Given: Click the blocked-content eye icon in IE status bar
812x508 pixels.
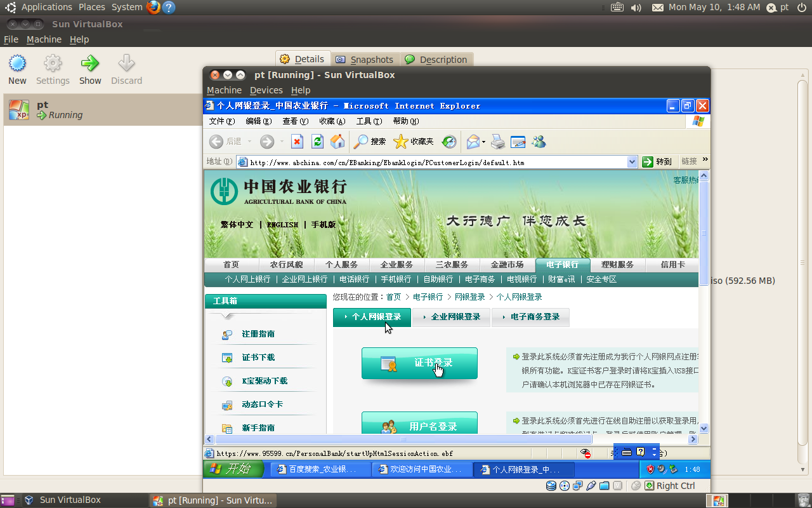Looking at the screenshot, I should [x=587, y=453].
